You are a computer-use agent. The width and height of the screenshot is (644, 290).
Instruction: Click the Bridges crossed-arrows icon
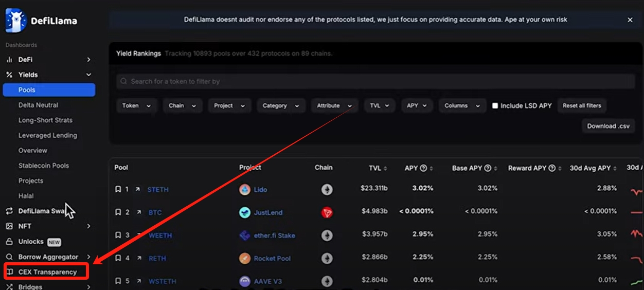coord(9,287)
